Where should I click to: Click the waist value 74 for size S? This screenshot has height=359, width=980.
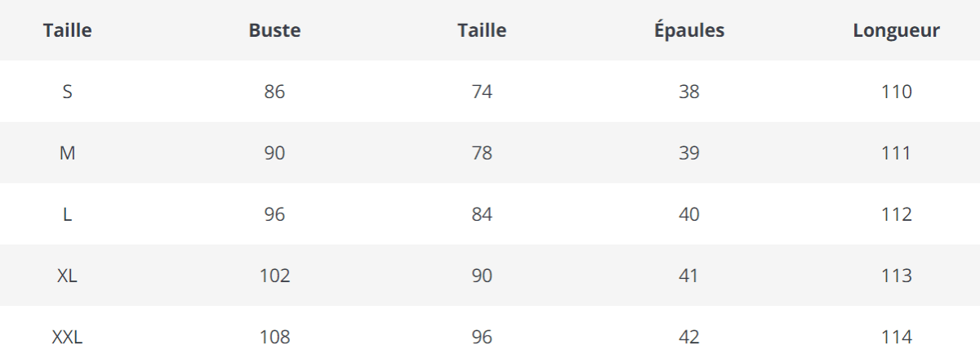coord(482,92)
